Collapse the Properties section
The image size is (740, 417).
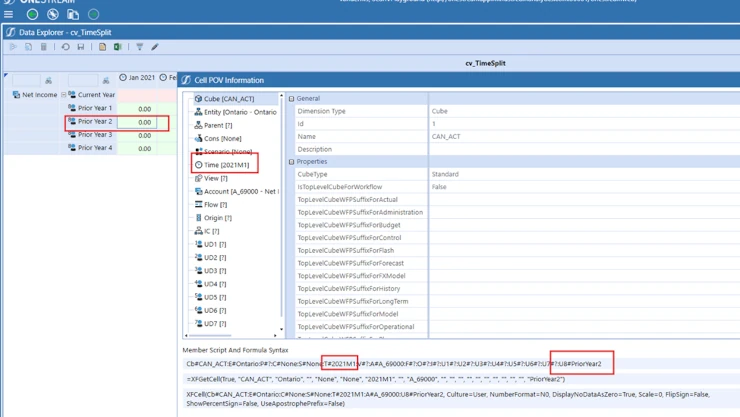292,161
